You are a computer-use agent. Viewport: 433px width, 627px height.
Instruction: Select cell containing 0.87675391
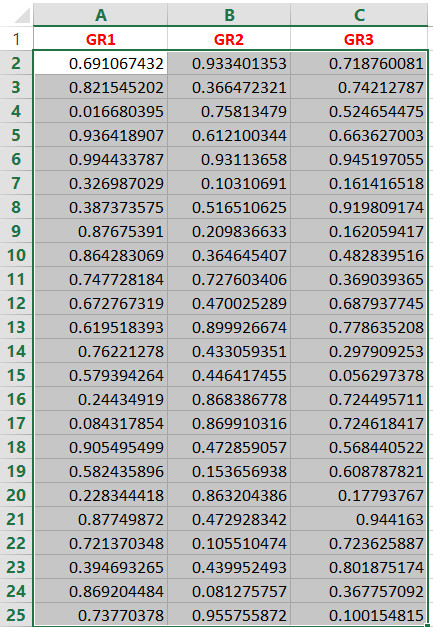pos(100,231)
